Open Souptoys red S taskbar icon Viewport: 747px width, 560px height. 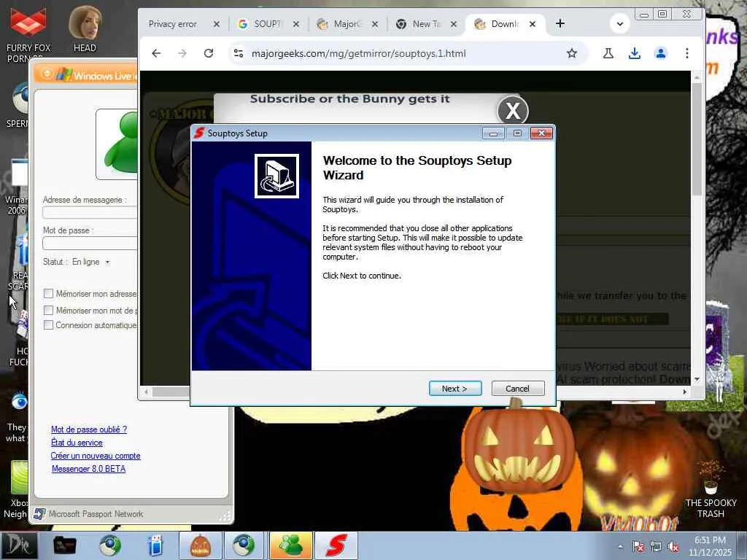click(336, 545)
